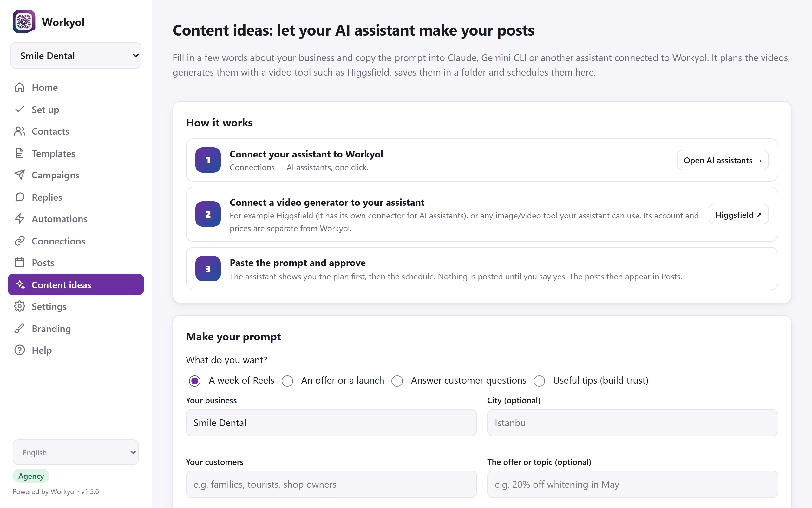
Task: Select the 'A week of Reels' radio
Action: pyautogui.click(x=195, y=381)
